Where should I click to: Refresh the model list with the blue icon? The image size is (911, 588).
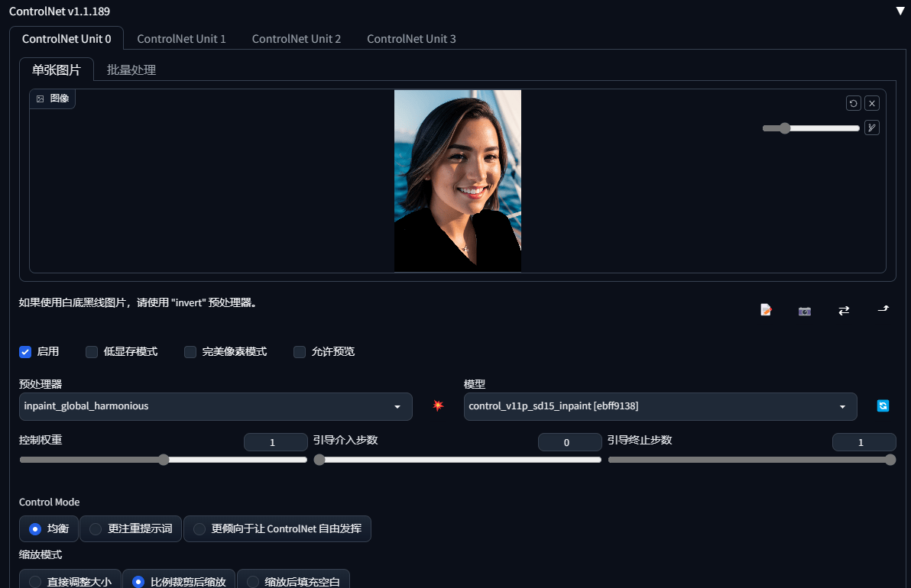(x=883, y=405)
